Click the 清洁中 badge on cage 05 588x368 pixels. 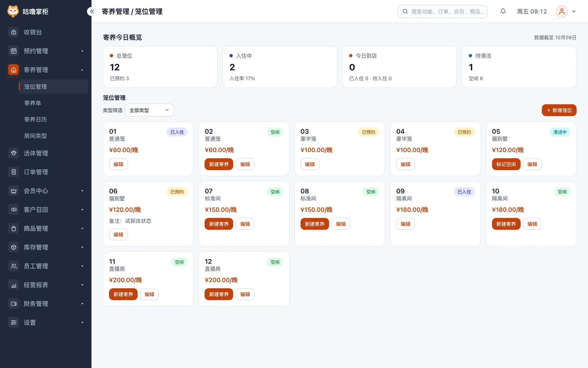(560, 132)
